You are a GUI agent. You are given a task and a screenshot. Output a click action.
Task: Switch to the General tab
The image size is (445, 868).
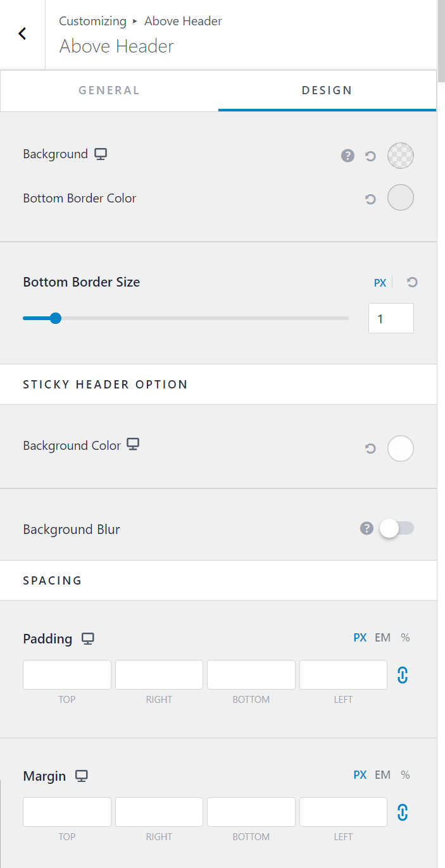click(x=109, y=90)
